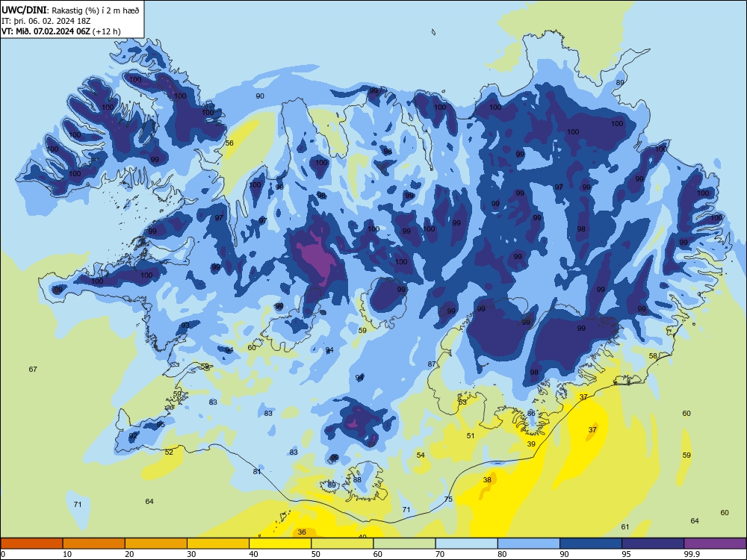Click the "36" humidity value in the yellow area

[302, 532]
